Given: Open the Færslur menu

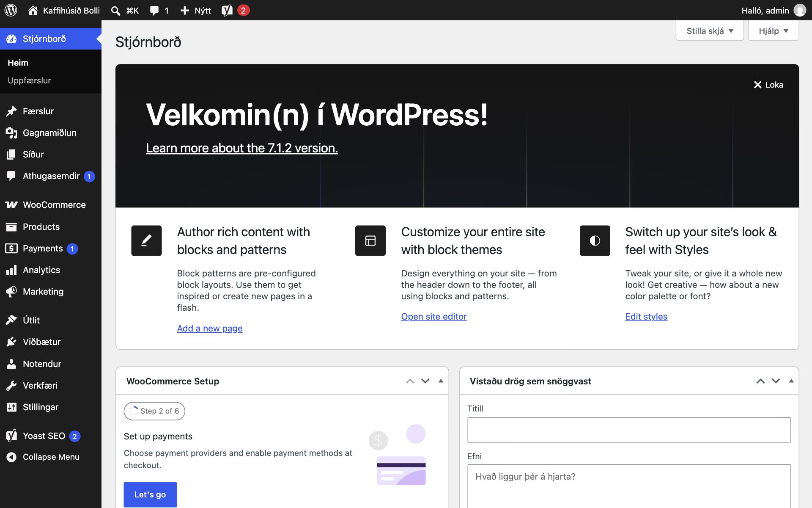Looking at the screenshot, I should 51,111.
